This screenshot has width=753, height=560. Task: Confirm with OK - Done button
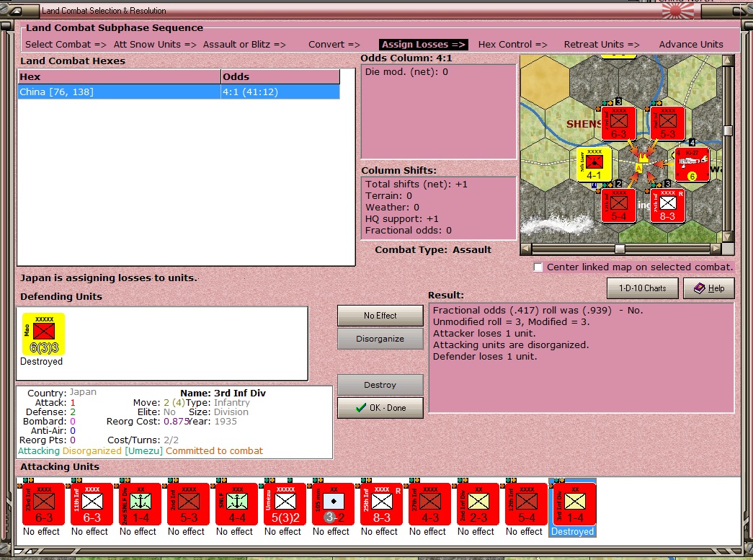click(380, 408)
